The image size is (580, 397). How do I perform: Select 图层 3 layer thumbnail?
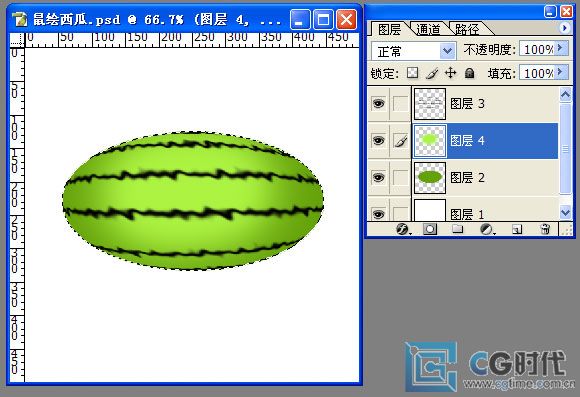tap(429, 104)
